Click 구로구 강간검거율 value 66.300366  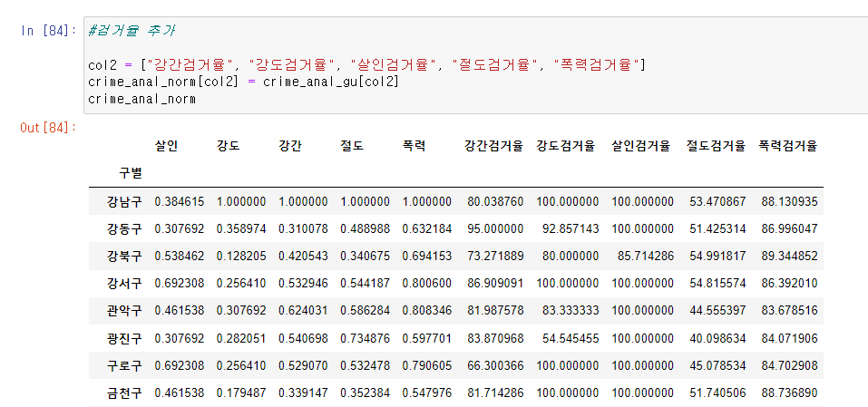tap(495, 365)
